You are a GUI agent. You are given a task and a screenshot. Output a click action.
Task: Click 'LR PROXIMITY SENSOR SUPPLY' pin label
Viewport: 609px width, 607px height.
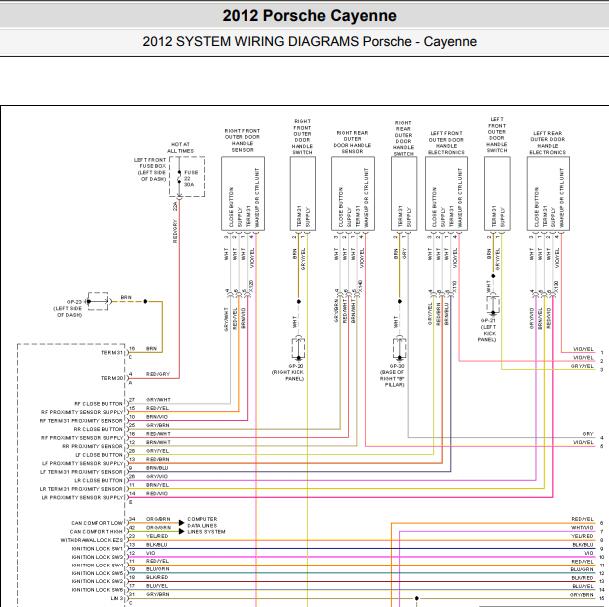(x=82, y=497)
